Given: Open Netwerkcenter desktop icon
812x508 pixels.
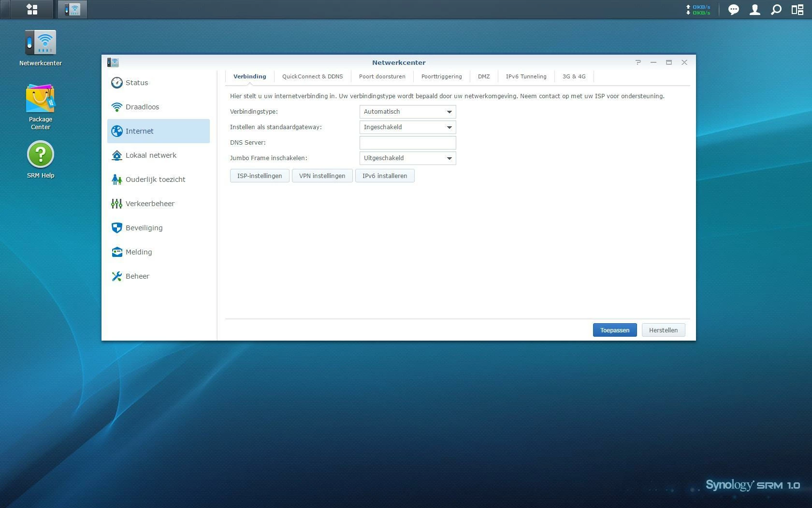Looking at the screenshot, I should coord(41,48).
